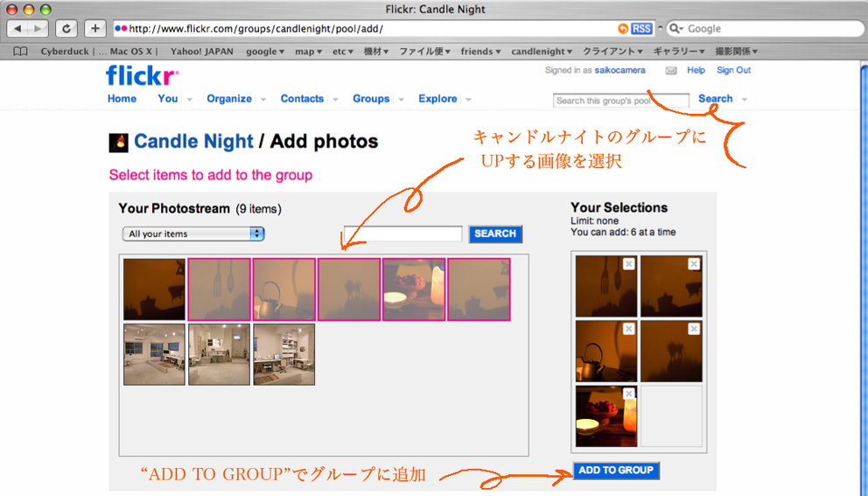Remove the kettle photo from Your Selections
This screenshot has width=868, height=496.
[x=628, y=329]
